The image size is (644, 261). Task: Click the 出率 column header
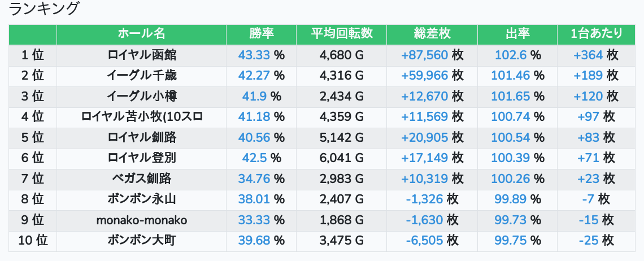point(517,34)
